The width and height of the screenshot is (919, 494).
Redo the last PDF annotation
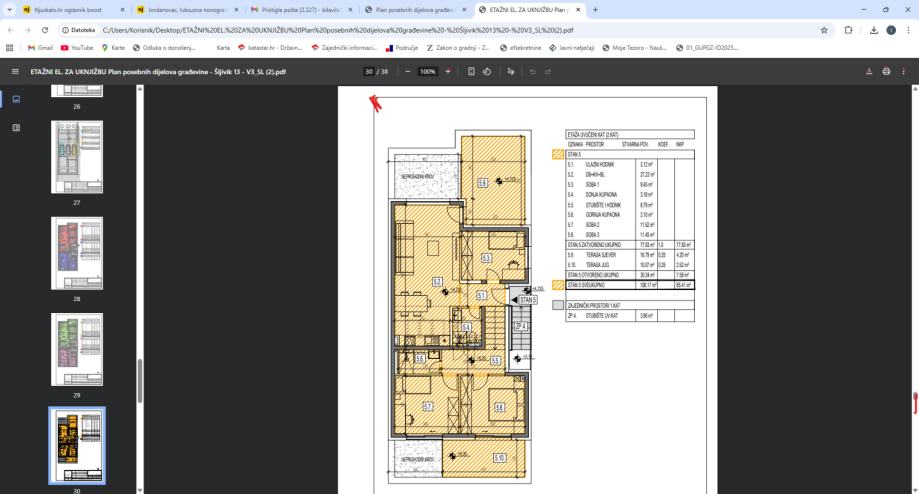[548, 71]
